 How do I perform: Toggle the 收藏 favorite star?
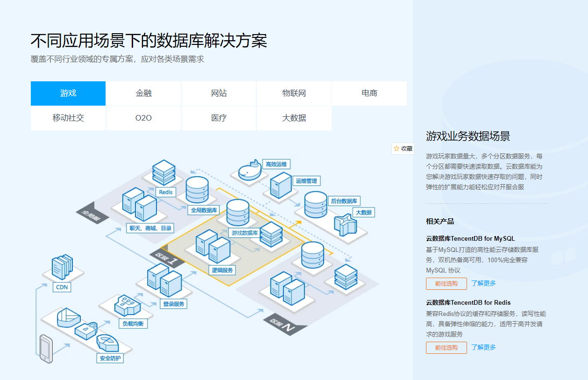tap(402, 149)
